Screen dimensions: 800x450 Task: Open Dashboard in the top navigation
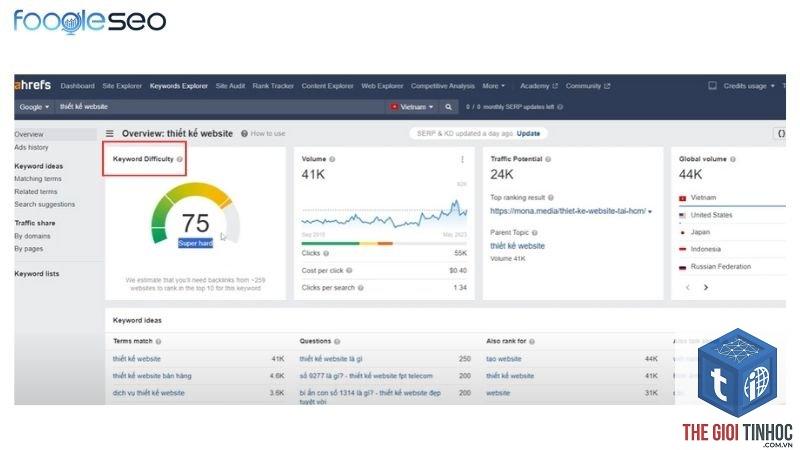coord(78,86)
